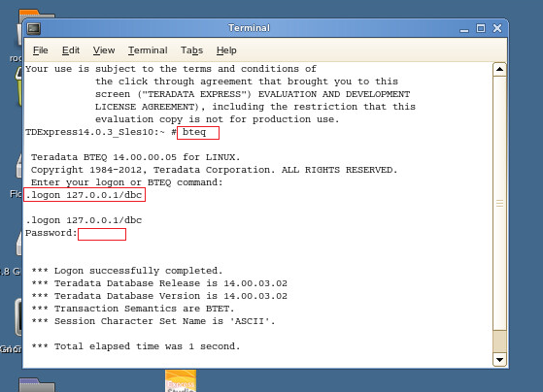Click the Express Studio desktop icon
The height and width of the screenshot is (392, 543).
[x=181, y=381]
